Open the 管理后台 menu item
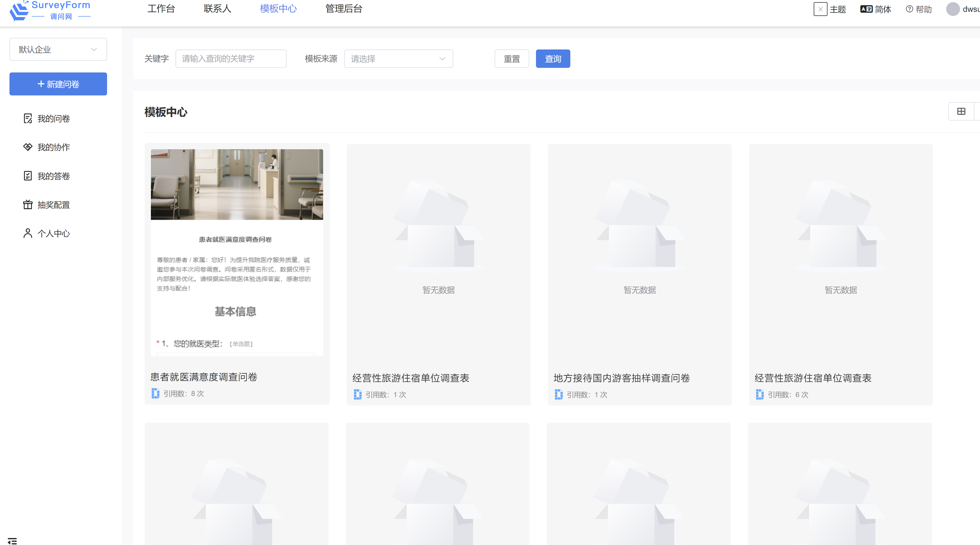The width and height of the screenshot is (980, 545). (343, 9)
